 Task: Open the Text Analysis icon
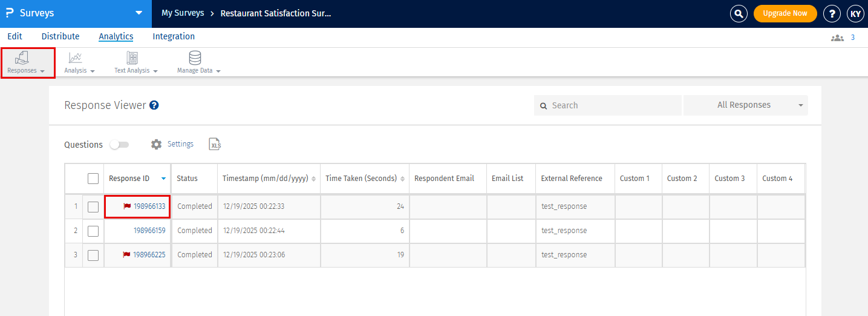coord(132,58)
